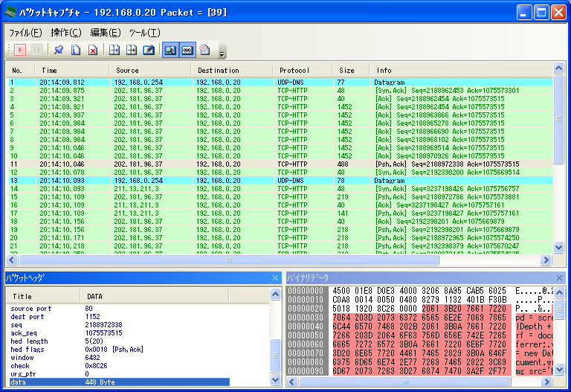Open the 操作(C) menu
571x392 pixels.
pos(66,33)
